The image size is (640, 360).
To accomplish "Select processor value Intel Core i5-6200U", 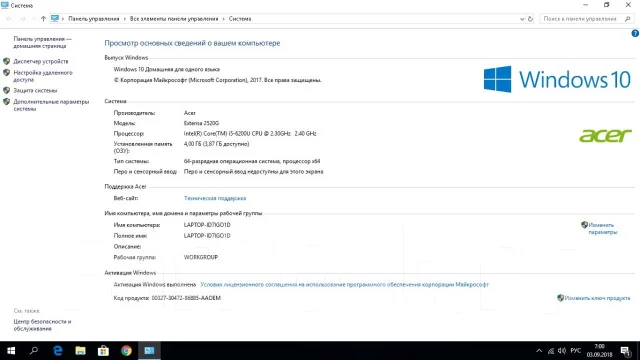I will tap(250, 133).
